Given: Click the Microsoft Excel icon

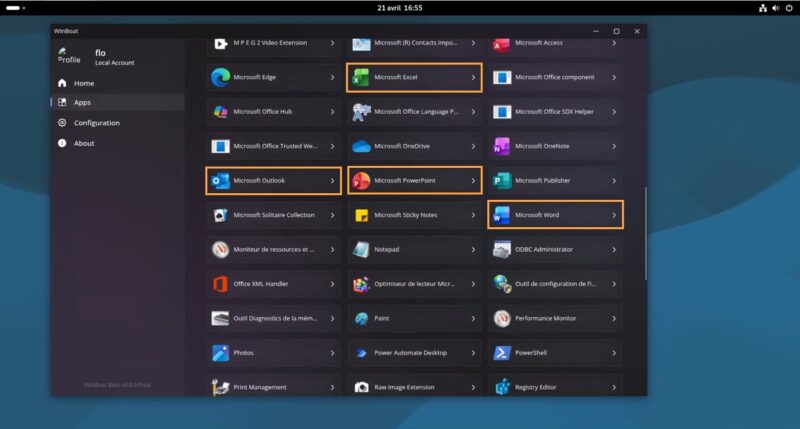Looking at the screenshot, I should pyautogui.click(x=361, y=77).
